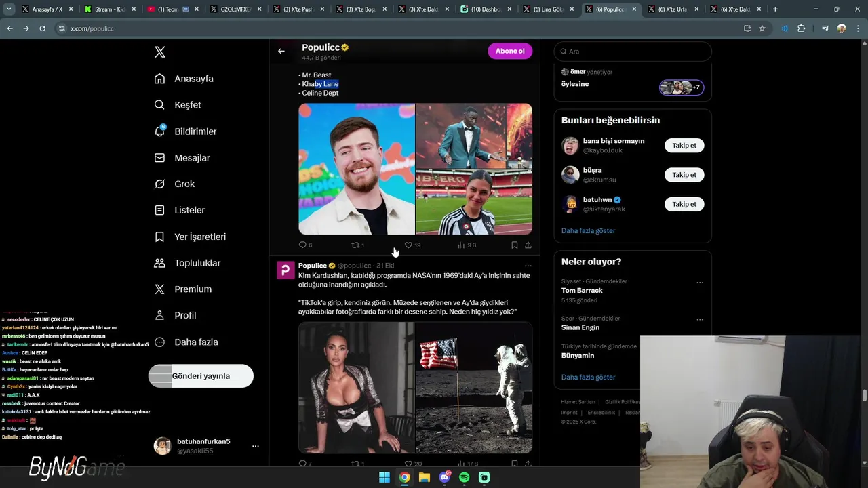Image resolution: width=868 pixels, height=488 pixels.
Task: Open Keşfet search page
Action: 178,105
